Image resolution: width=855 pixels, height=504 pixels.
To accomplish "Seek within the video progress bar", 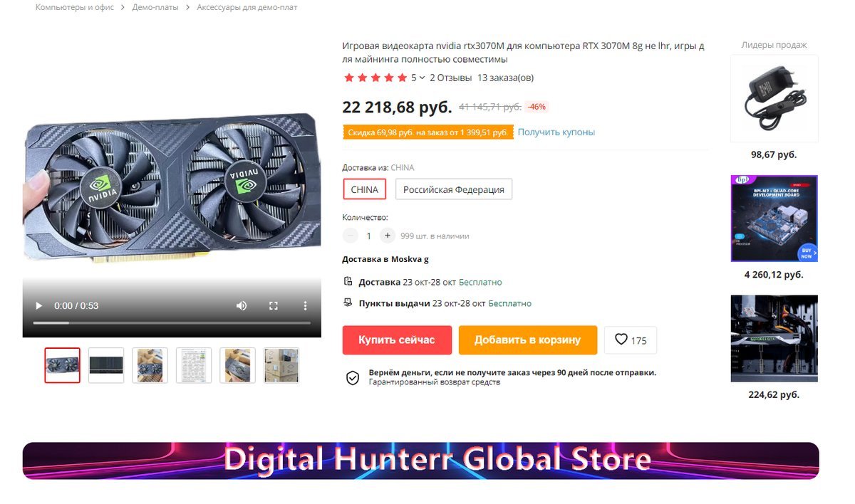I will click(x=172, y=323).
